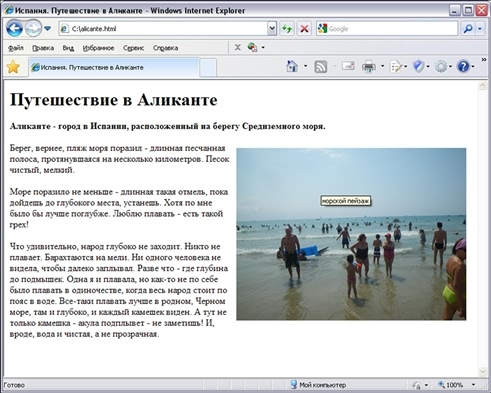Click scrollbar up arrow

(482, 86)
